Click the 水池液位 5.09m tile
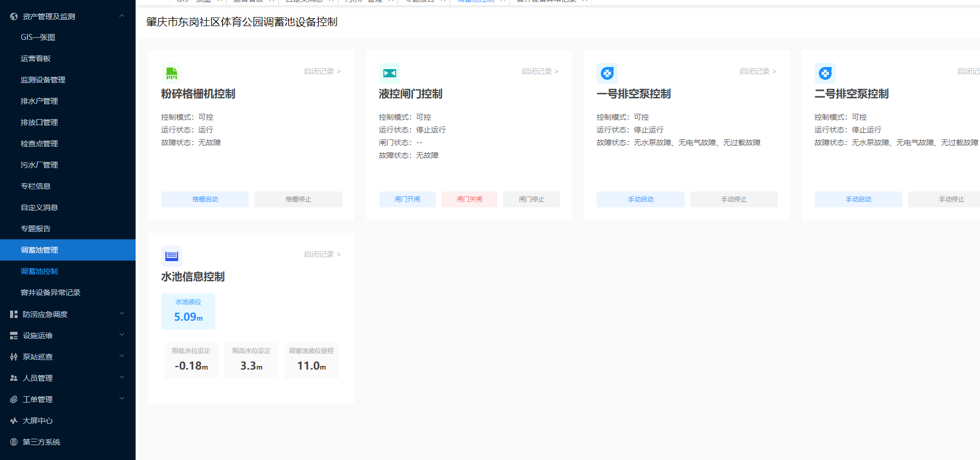 pos(188,312)
